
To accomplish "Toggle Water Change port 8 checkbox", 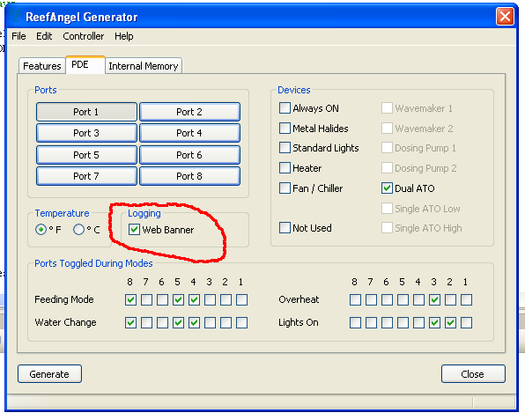I will pos(130,323).
